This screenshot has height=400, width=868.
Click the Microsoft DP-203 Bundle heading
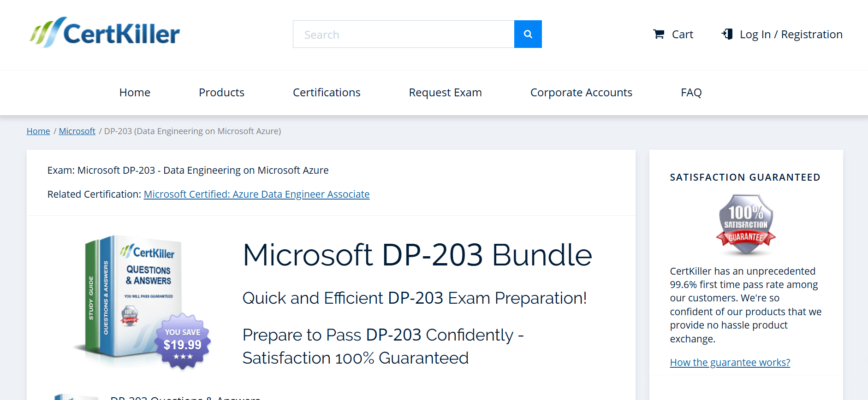point(417,255)
